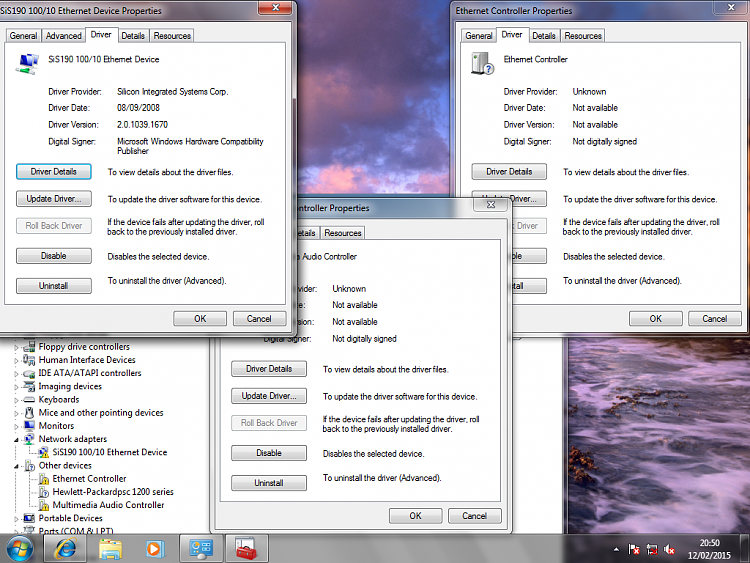
Task: Open the Advanced tab in the SiS190 dialog
Action: [x=64, y=36]
